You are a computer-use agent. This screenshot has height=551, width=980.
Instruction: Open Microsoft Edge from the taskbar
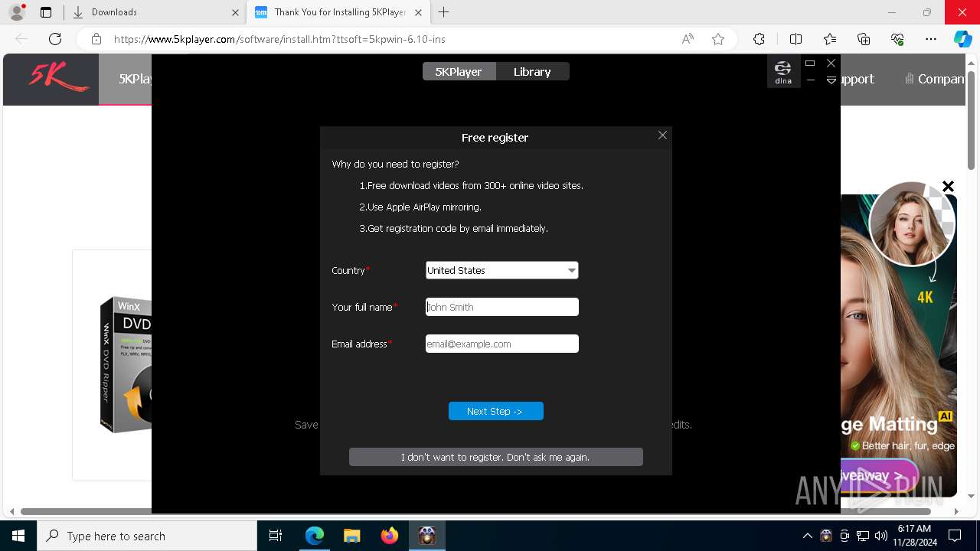315,536
